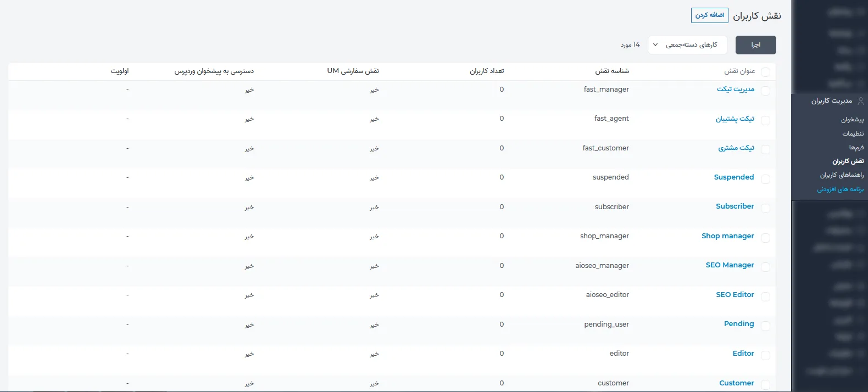Open the تیکت پشتیبان role link
The image size is (868, 392).
[735, 119]
